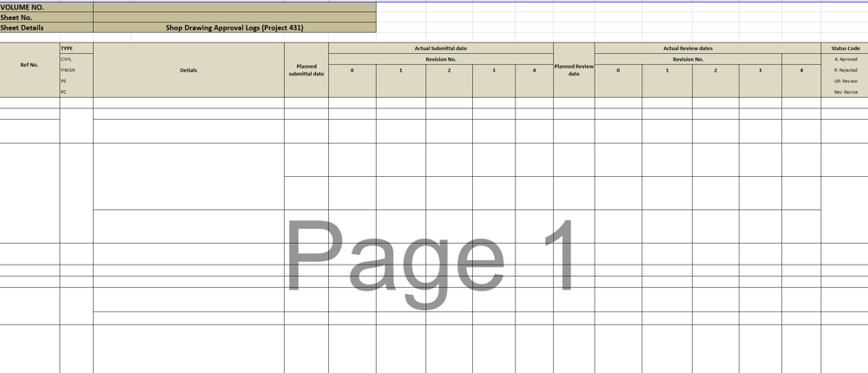This screenshot has height=373, width=868.
Task: Select revision '1' under Actual Review dates
Action: click(x=667, y=82)
